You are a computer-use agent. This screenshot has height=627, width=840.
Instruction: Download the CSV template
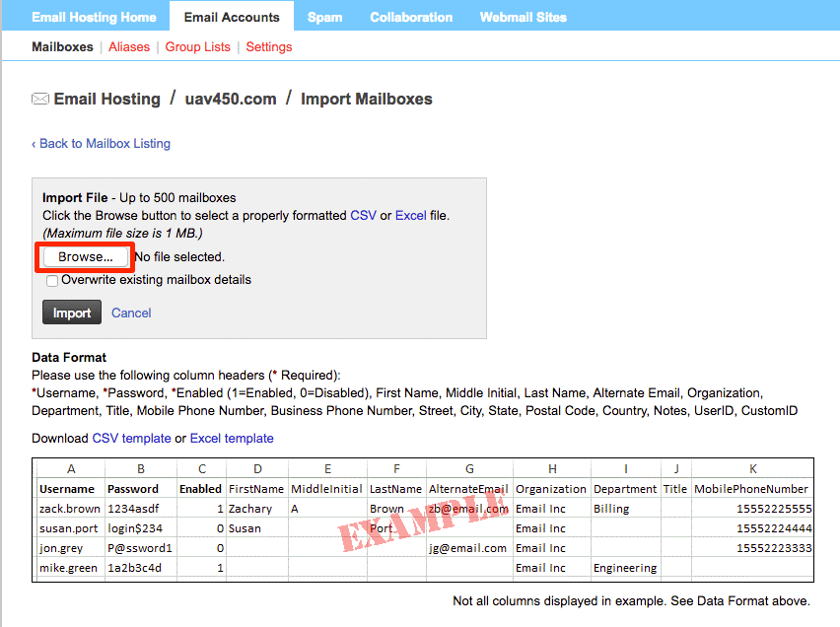pyautogui.click(x=131, y=438)
